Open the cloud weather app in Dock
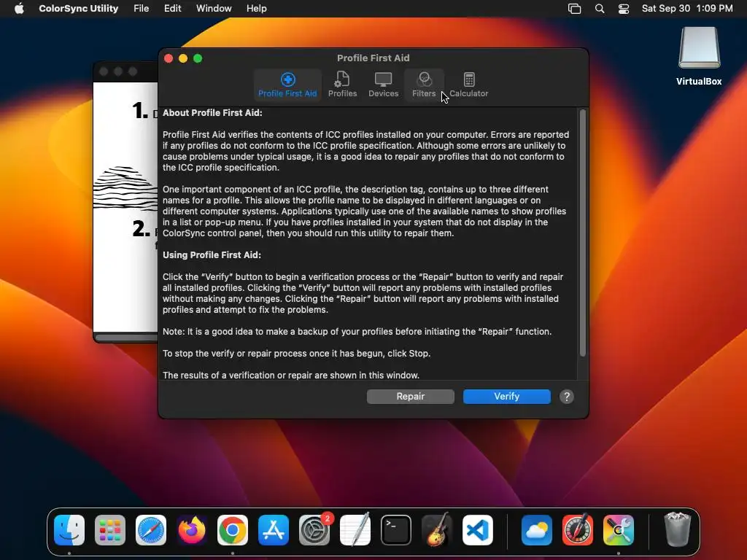 point(536,529)
